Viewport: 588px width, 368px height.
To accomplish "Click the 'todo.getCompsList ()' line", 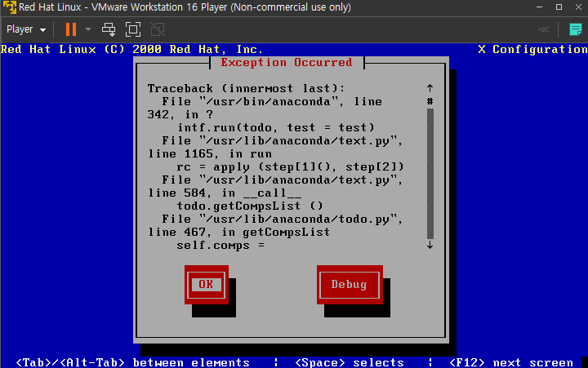I will [250, 206].
